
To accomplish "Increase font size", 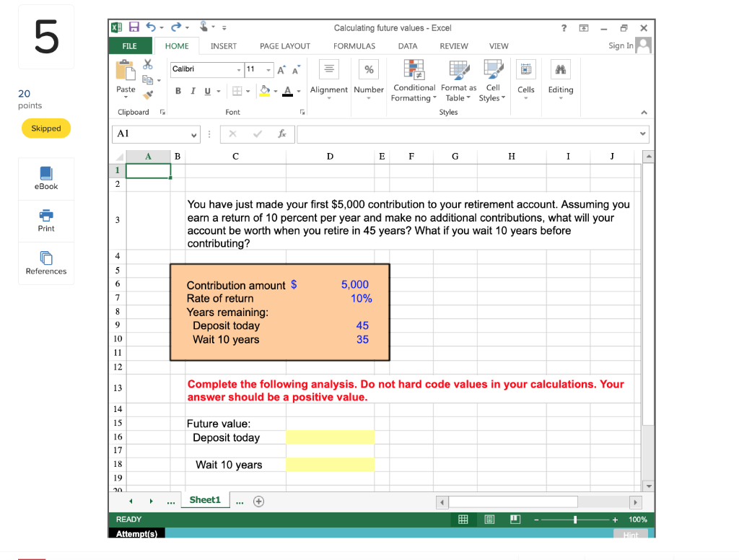I will pos(281,70).
